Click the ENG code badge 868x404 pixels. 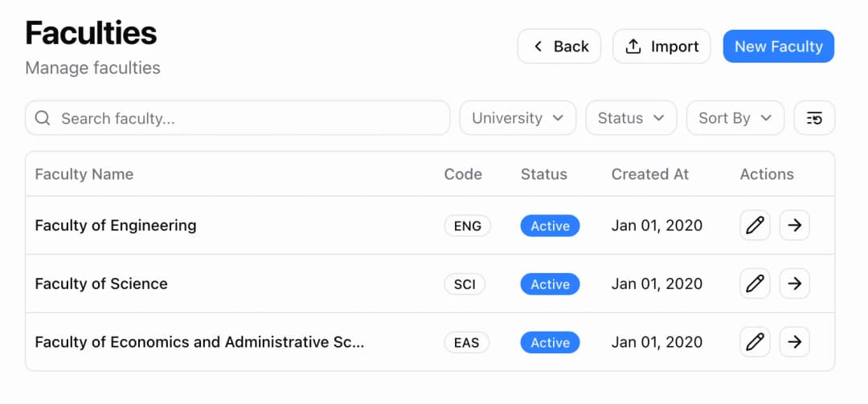(467, 226)
